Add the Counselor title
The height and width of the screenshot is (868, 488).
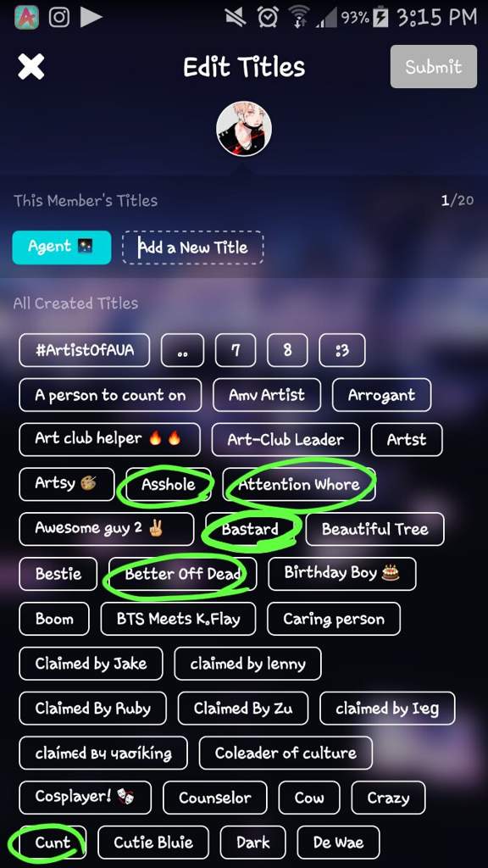click(214, 798)
